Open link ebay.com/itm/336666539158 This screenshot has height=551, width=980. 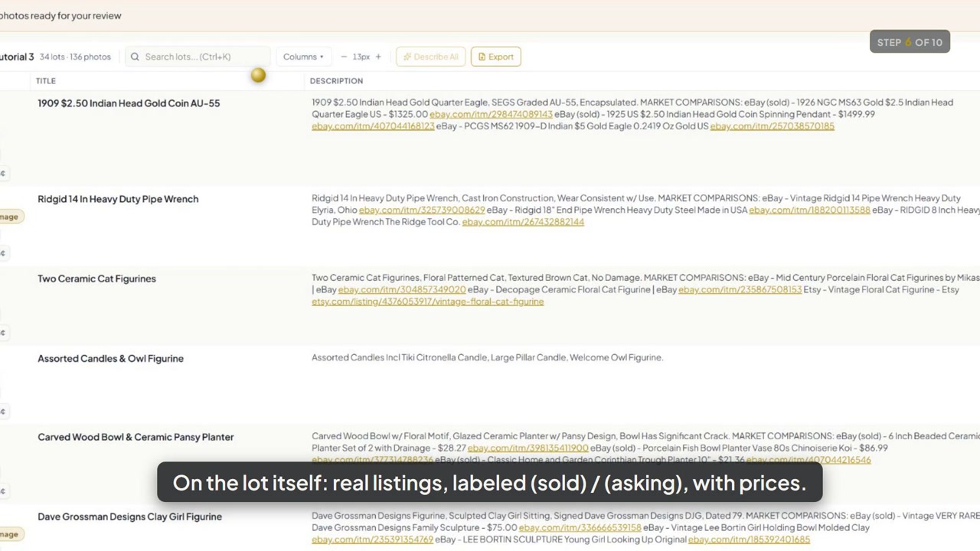pos(580,528)
